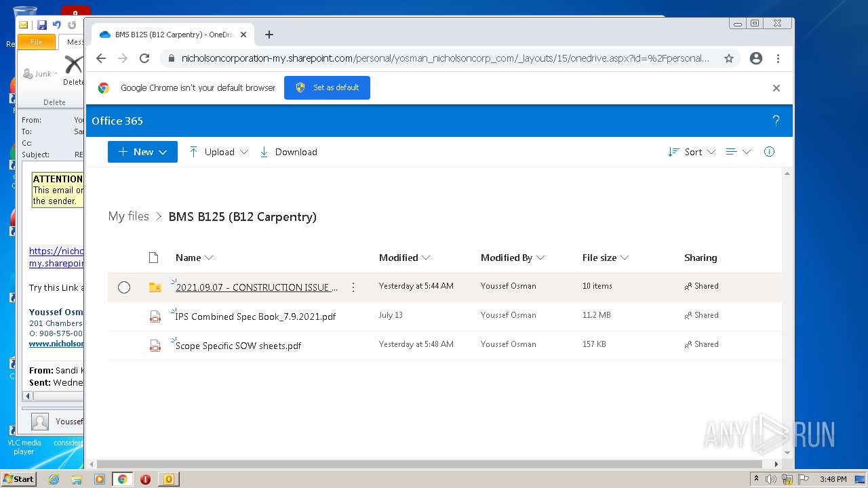This screenshot has width=868, height=488.
Task: Click Save icon in Outlook quick access toolbar
Action: point(42,25)
